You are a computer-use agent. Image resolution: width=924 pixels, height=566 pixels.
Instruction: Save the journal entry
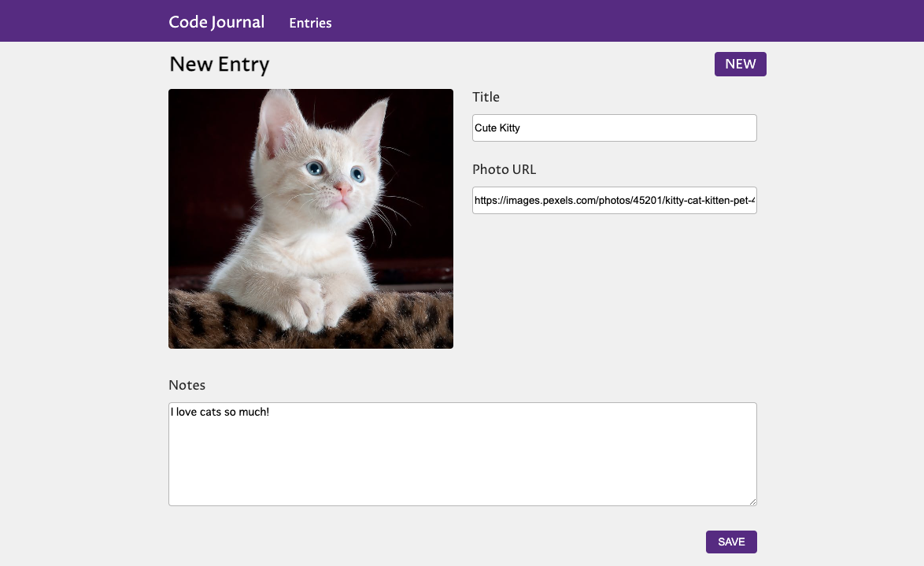[731, 542]
